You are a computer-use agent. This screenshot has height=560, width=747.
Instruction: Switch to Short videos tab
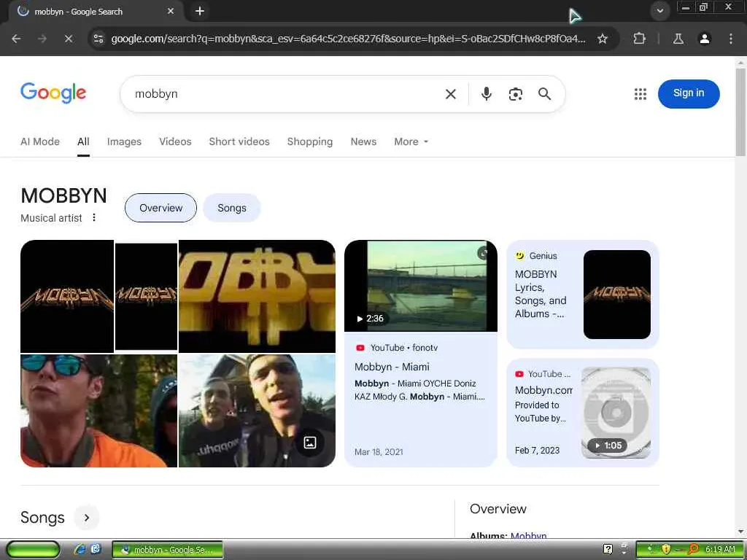click(x=239, y=141)
